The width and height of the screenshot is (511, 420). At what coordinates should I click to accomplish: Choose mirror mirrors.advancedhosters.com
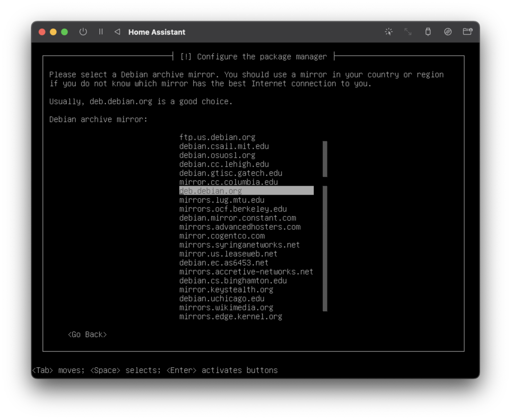point(240,227)
